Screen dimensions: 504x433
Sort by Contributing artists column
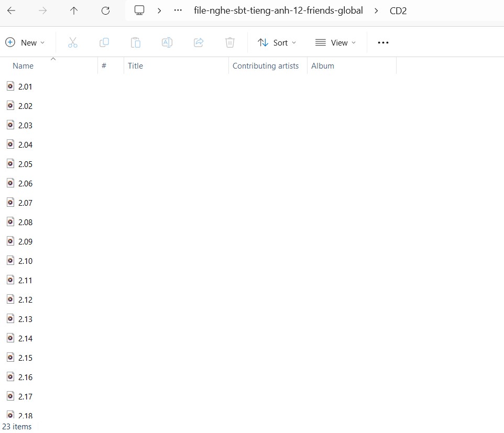tap(266, 66)
